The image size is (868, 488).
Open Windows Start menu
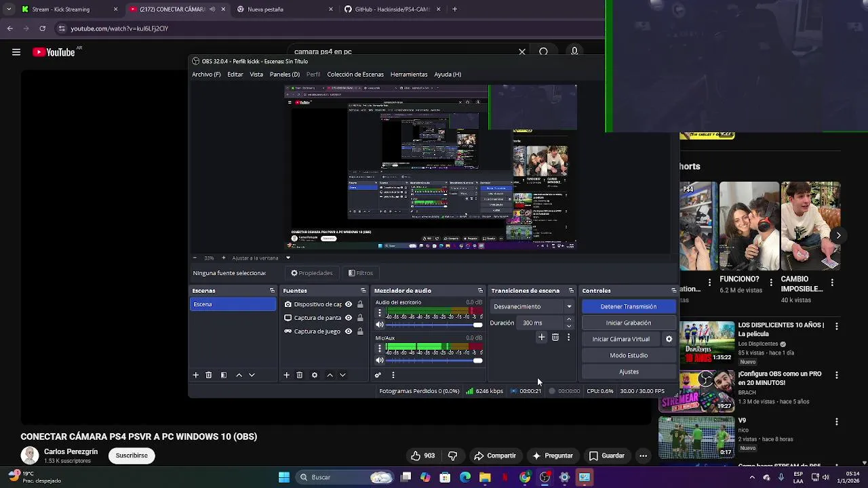click(x=284, y=477)
